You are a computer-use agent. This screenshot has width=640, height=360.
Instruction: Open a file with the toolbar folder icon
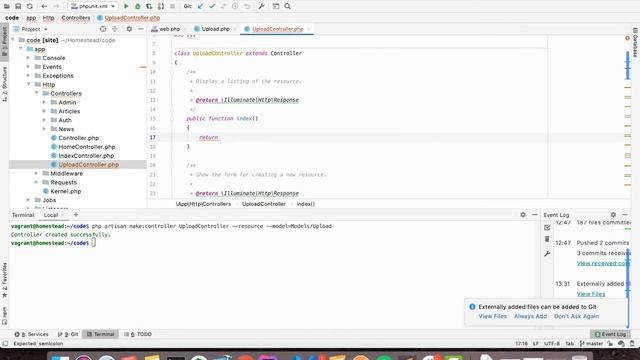click(7, 7)
